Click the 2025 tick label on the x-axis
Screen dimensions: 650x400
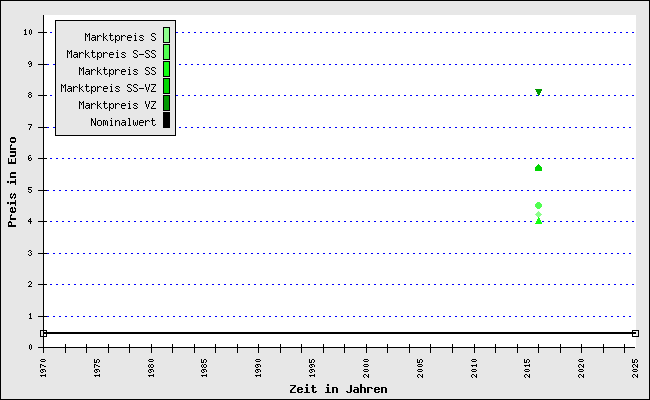pyautogui.click(x=636, y=366)
